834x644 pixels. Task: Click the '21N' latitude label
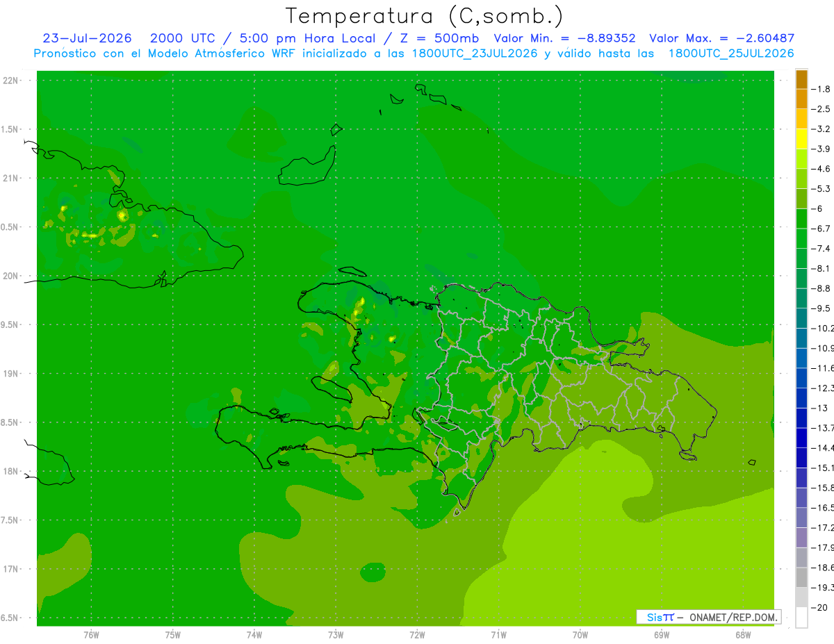coord(10,178)
